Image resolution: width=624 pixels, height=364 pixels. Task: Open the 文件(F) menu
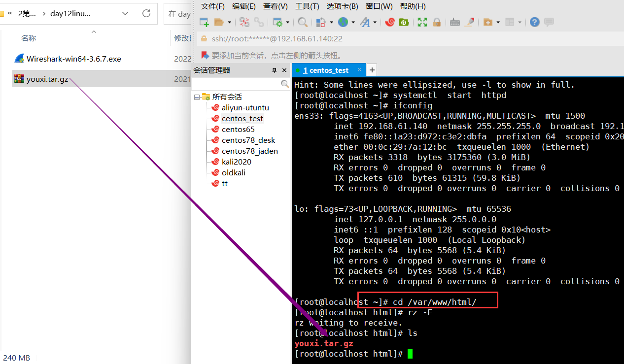coord(213,6)
